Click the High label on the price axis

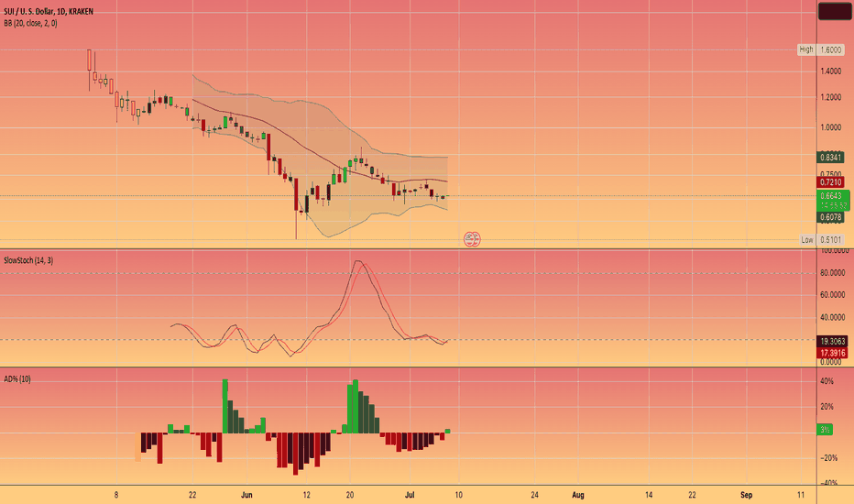tap(806, 49)
